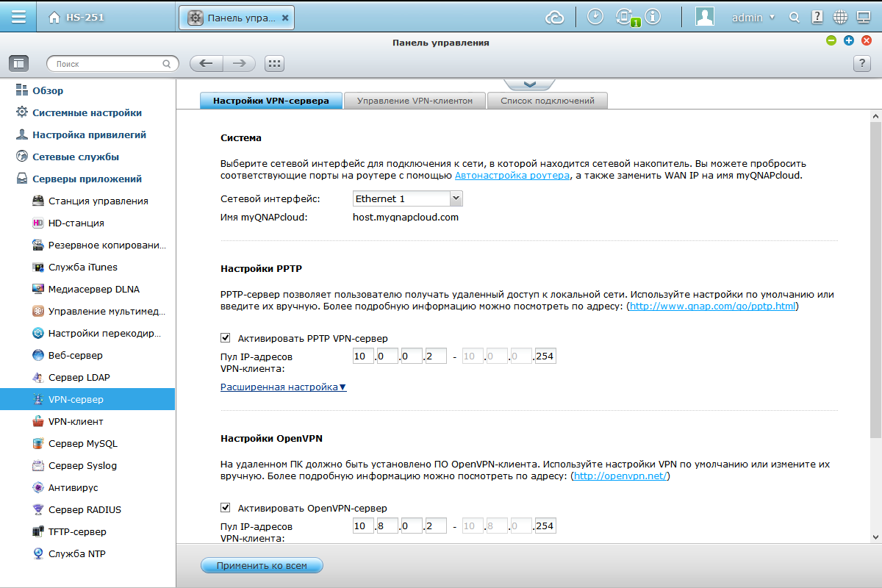
Task: Open the Автонастройка роутера link
Action: point(512,176)
